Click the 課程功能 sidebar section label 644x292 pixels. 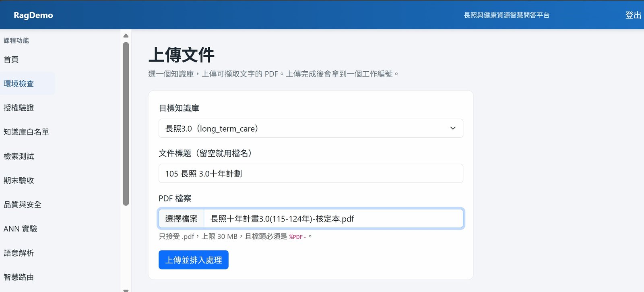(x=16, y=40)
